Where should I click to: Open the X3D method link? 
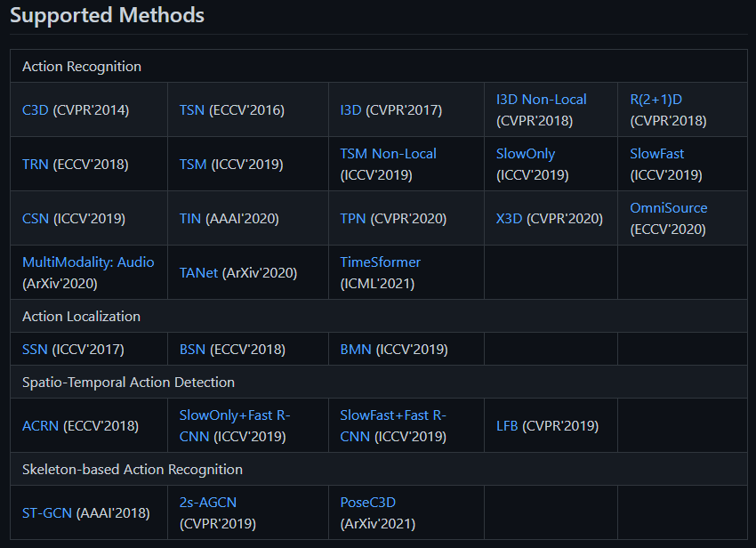tap(509, 219)
